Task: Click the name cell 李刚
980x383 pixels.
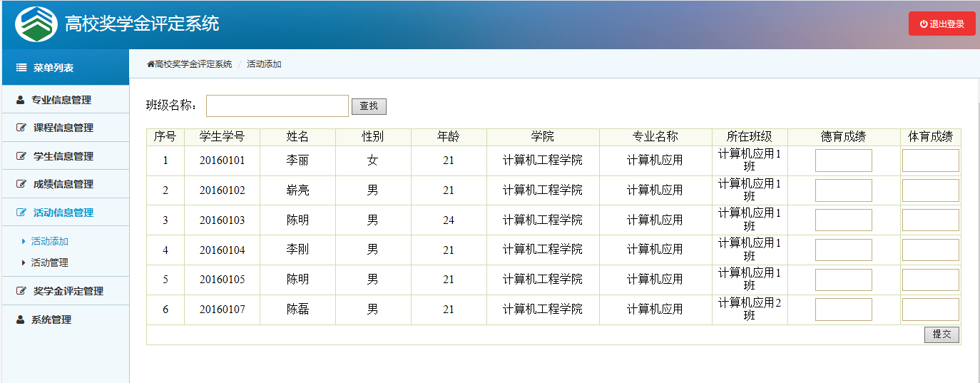Action: tap(297, 250)
